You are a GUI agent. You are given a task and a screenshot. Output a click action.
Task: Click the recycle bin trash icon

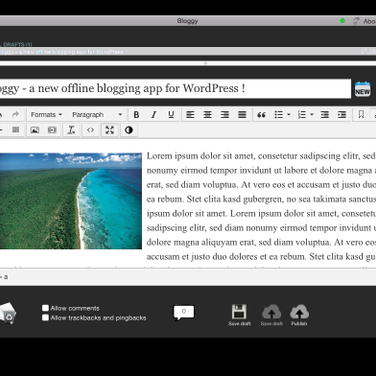click(x=7, y=313)
